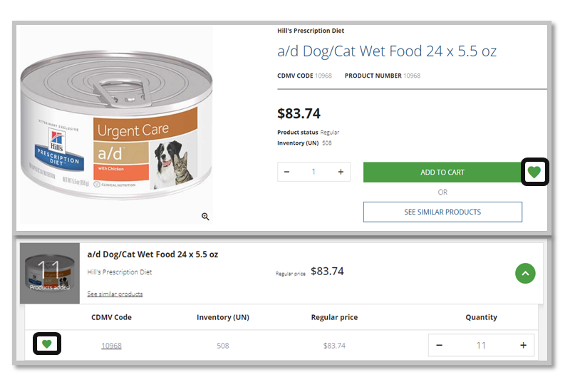
Task: Click the blue product title heading
Action: tap(386, 51)
